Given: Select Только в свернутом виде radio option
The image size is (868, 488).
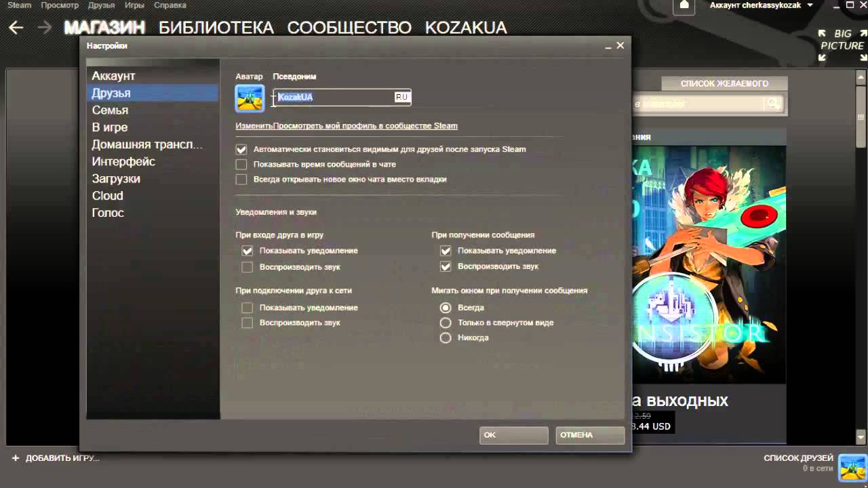Looking at the screenshot, I should pos(446,323).
